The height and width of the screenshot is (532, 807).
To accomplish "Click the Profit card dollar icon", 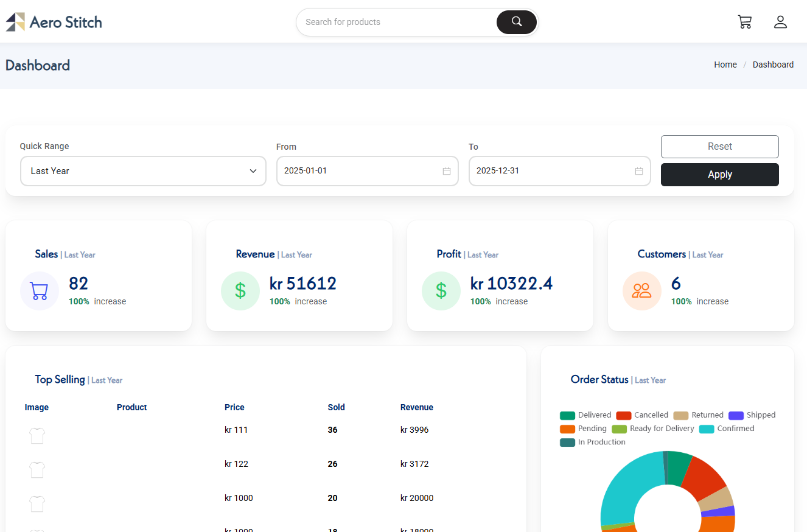I will [x=441, y=291].
